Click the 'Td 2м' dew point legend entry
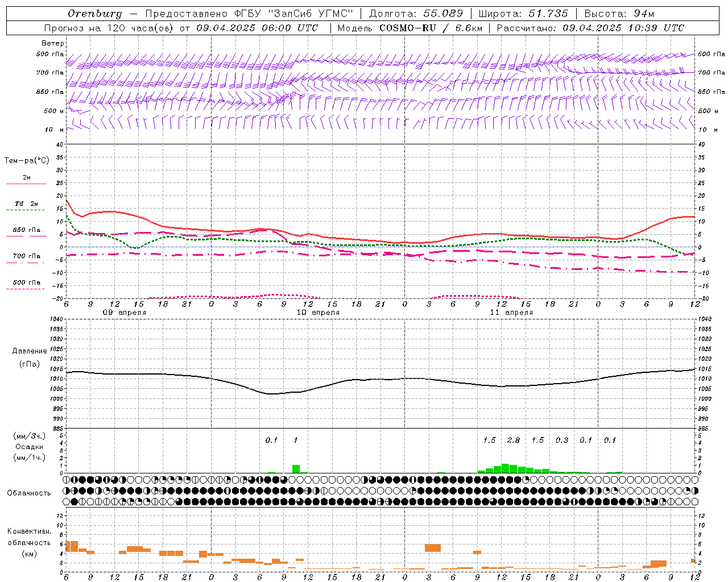728x582 pixels. 27,203
